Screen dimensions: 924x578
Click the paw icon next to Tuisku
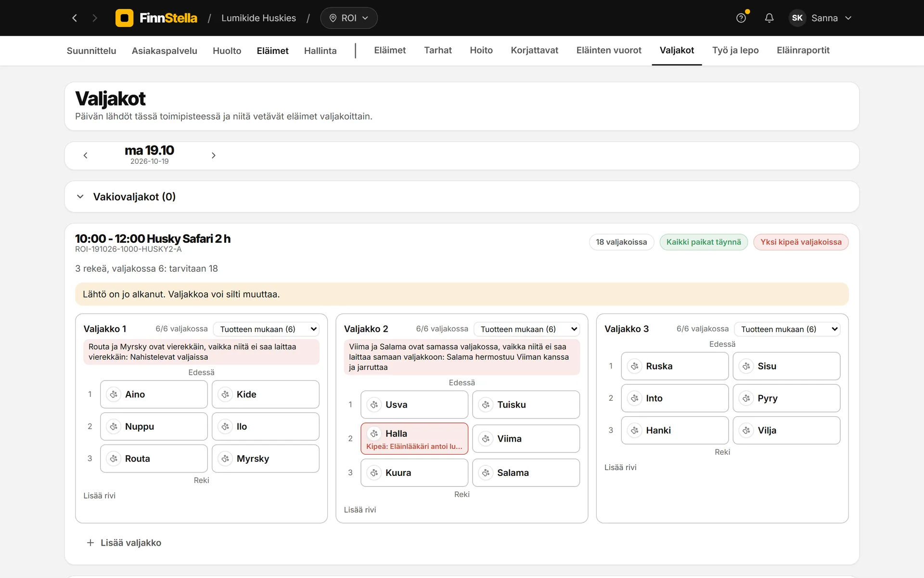coord(486,405)
